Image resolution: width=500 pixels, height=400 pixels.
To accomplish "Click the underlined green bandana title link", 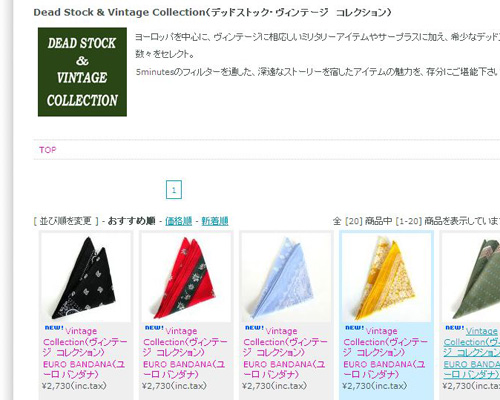I will click(x=472, y=353).
